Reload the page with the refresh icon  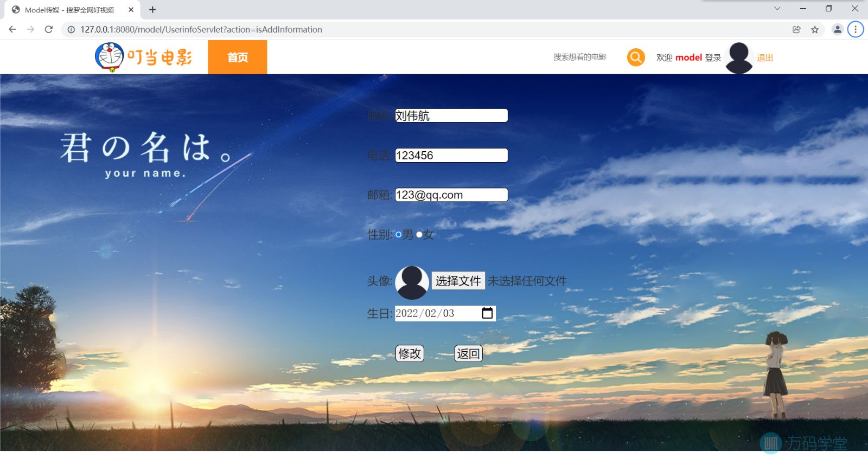[49, 29]
